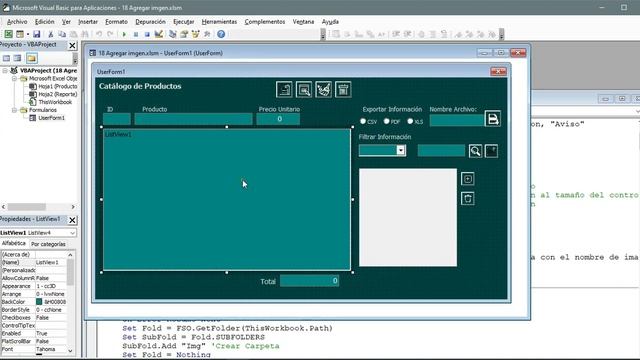This screenshot has height=360, width=640.
Task: Click the Nombre Archivo input field
Action: [x=457, y=120]
